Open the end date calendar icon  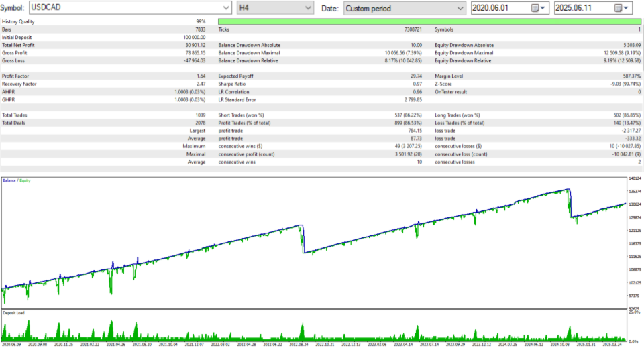(618, 8)
